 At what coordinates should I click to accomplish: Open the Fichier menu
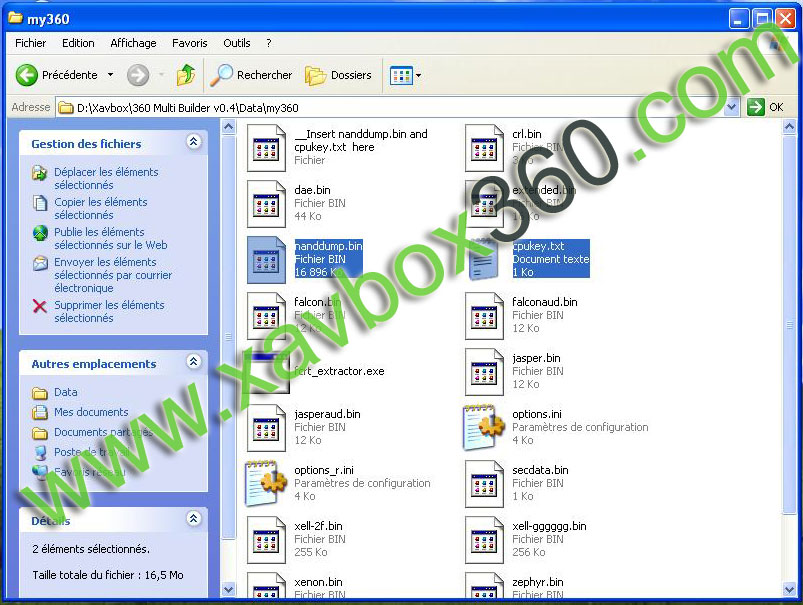pyautogui.click(x=30, y=43)
